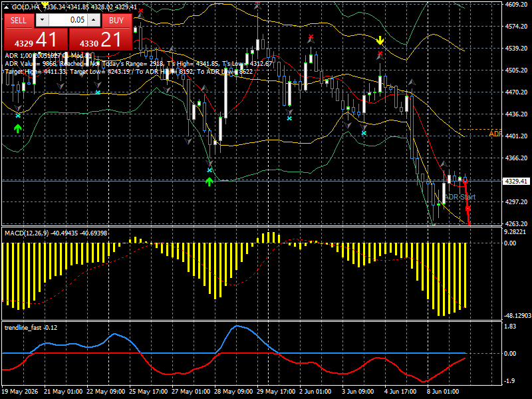This screenshot has width=532, height=399.
Task: Click the 4609.20 price scale value
Action: tap(516, 5)
